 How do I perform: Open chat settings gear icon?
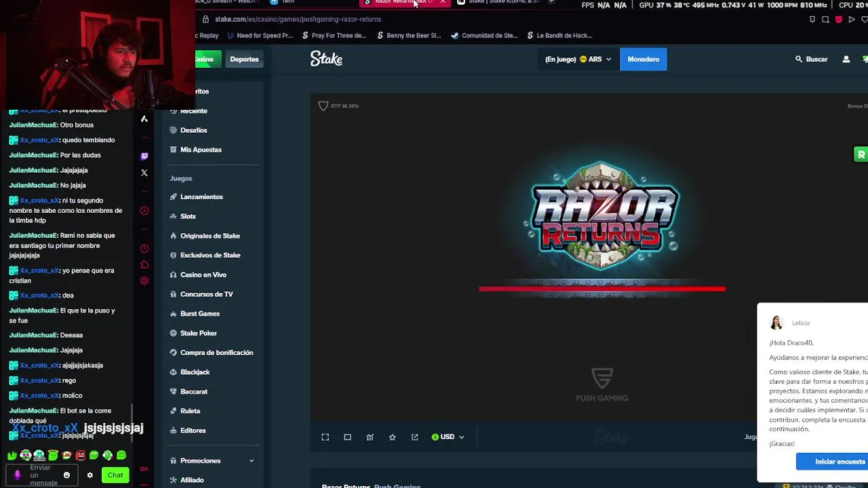(90, 475)
